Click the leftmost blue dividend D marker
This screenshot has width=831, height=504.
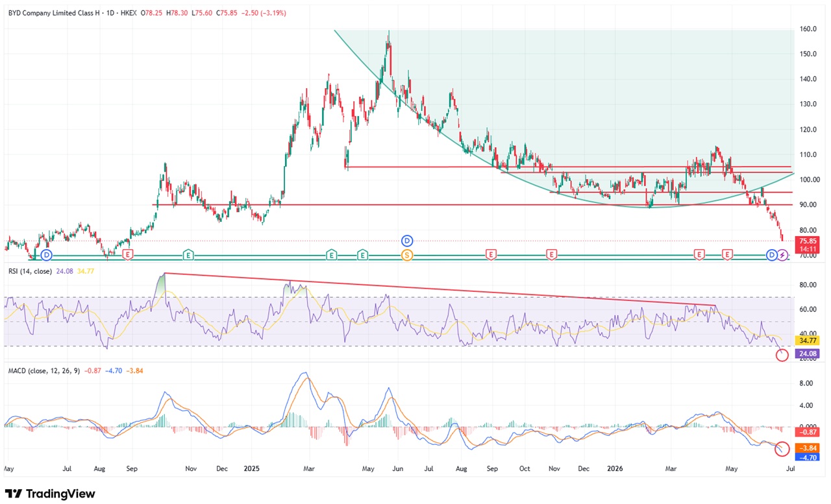45,254
